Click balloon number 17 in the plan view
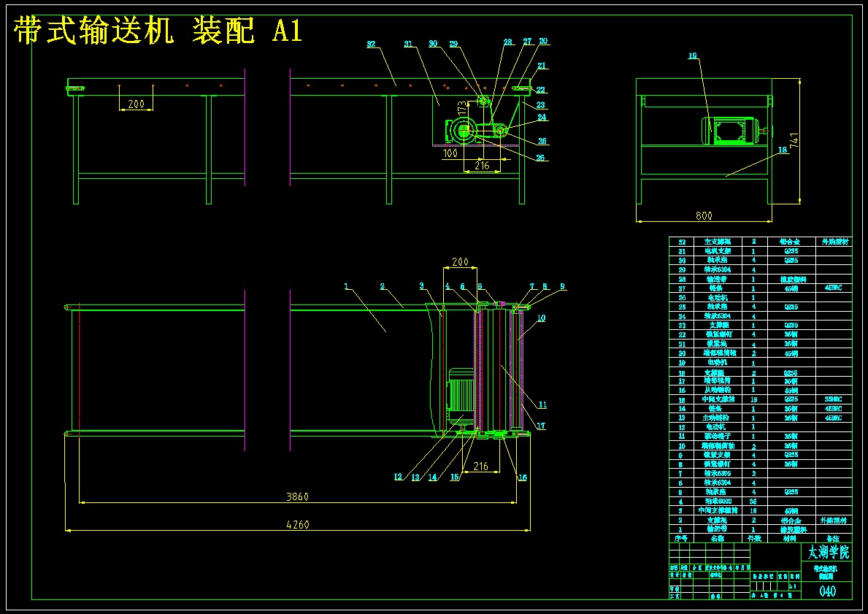This screenshot has height=614, width=868. (541, 426)
